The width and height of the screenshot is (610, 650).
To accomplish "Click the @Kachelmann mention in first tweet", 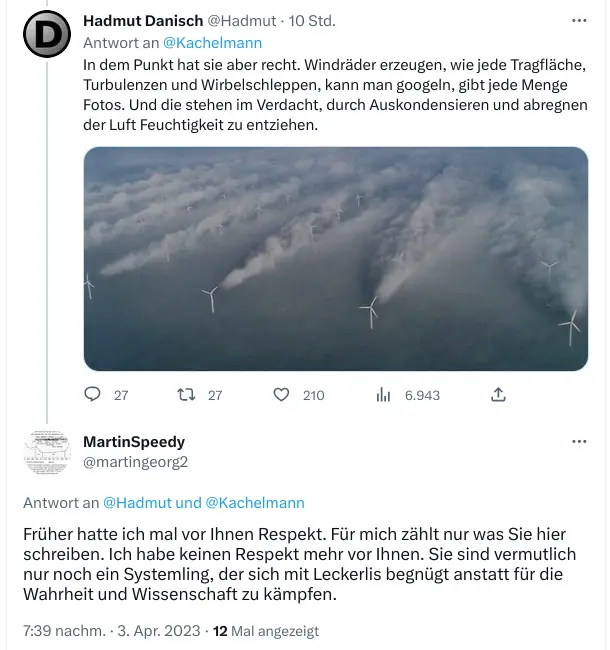I will (213, 43).
